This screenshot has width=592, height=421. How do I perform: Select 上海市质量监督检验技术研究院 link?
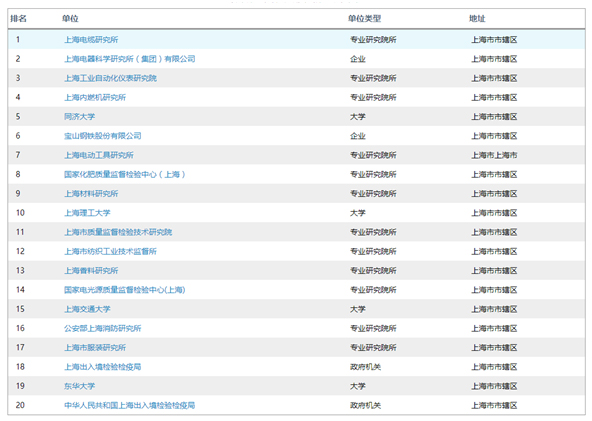pyautogui.click(x=118, y=232)
